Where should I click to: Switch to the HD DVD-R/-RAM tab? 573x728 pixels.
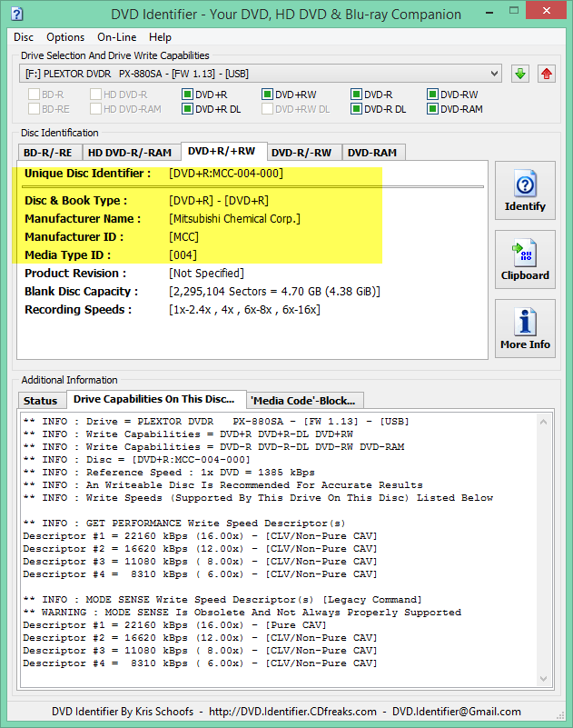click(x=130, y=153)
